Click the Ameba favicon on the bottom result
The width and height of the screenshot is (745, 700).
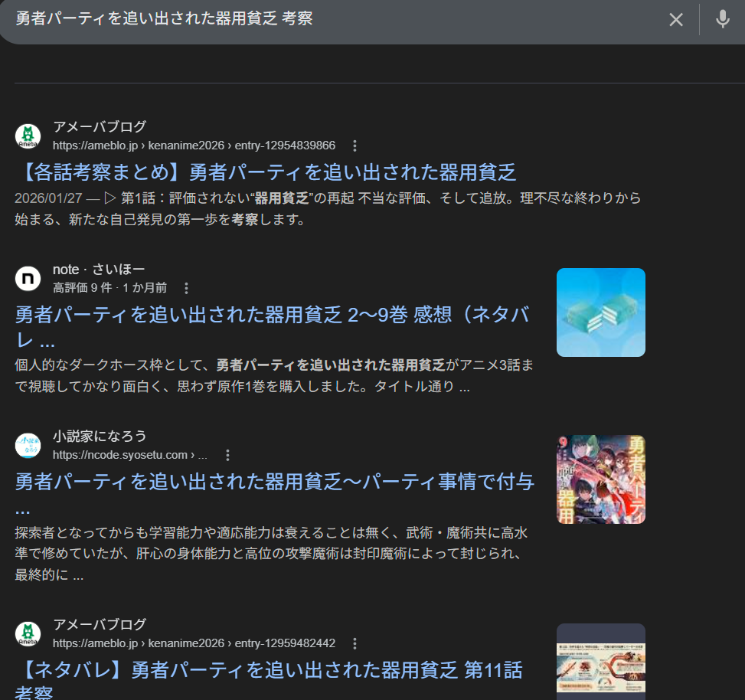[x=28, y=633]
